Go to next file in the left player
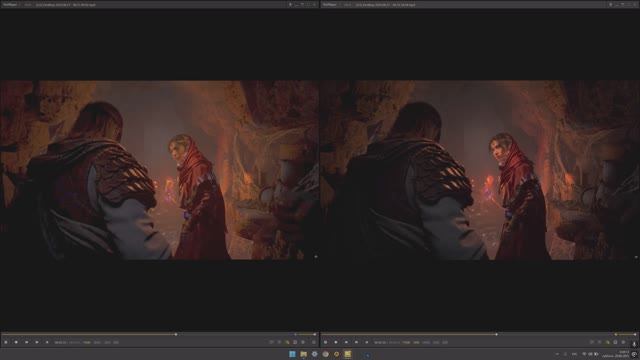The height and width of the screenshot is (360, 640). pos(37,342)
